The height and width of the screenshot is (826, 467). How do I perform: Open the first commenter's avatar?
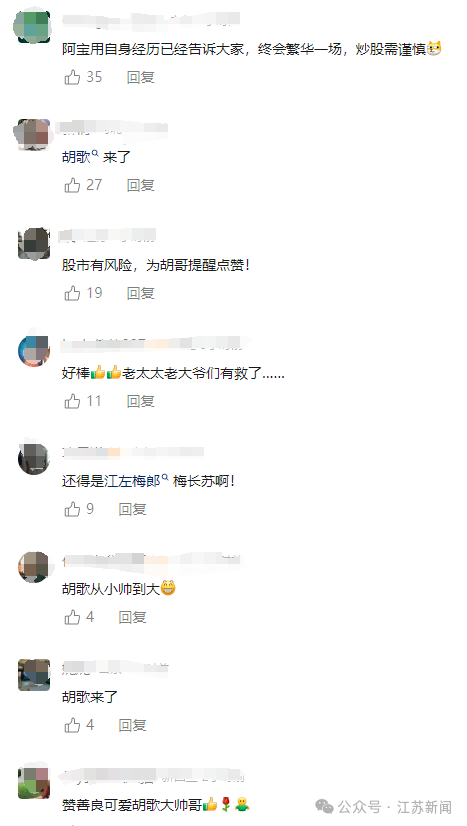(31, 26)
